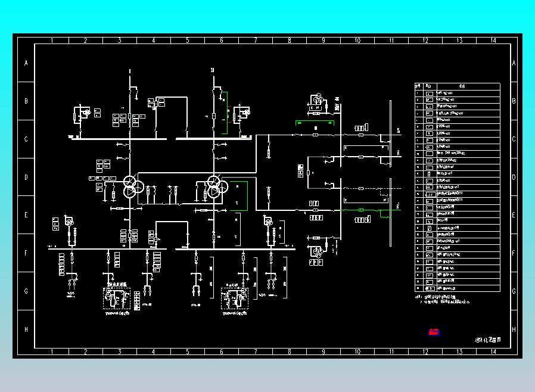Select the small transformer symbol above the green horizontal bracket
The height and width of the screenshot is (392, 535).
coord(318,100)
